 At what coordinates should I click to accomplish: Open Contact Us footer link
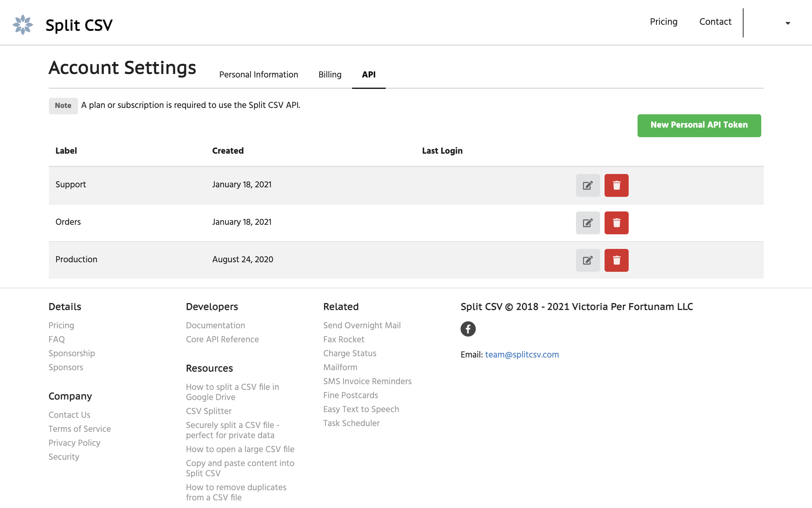click(69, 415)
